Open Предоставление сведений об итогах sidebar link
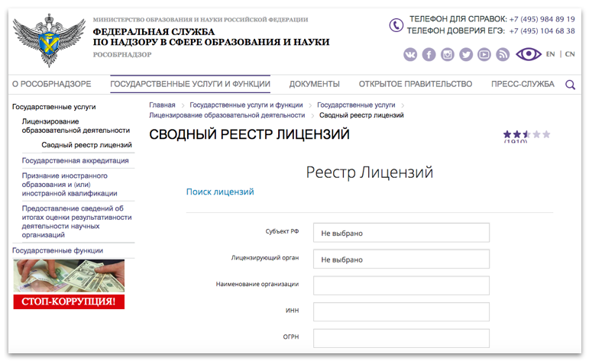The image size is (592, 364). coord(76,221)
